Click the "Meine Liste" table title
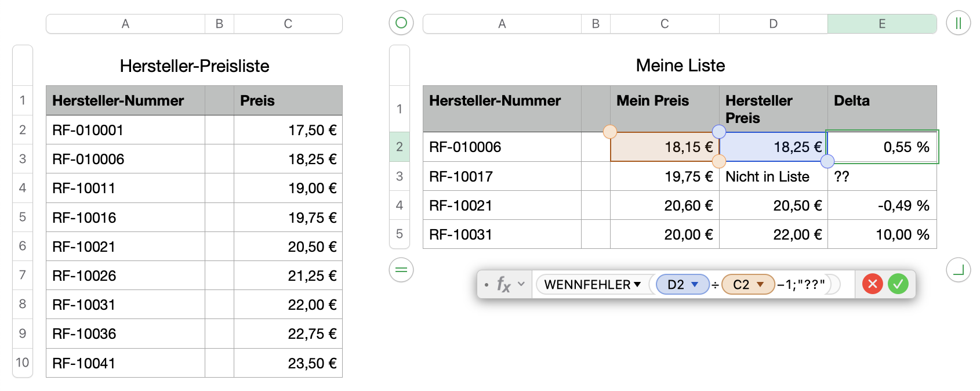Screen dimensions: 980x391 [680, 66]
